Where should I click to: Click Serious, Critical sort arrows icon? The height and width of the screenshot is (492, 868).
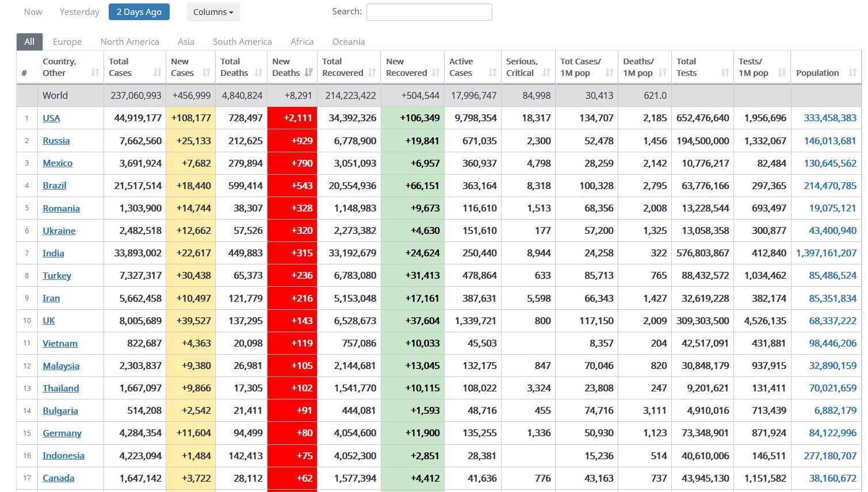point(546,73)
